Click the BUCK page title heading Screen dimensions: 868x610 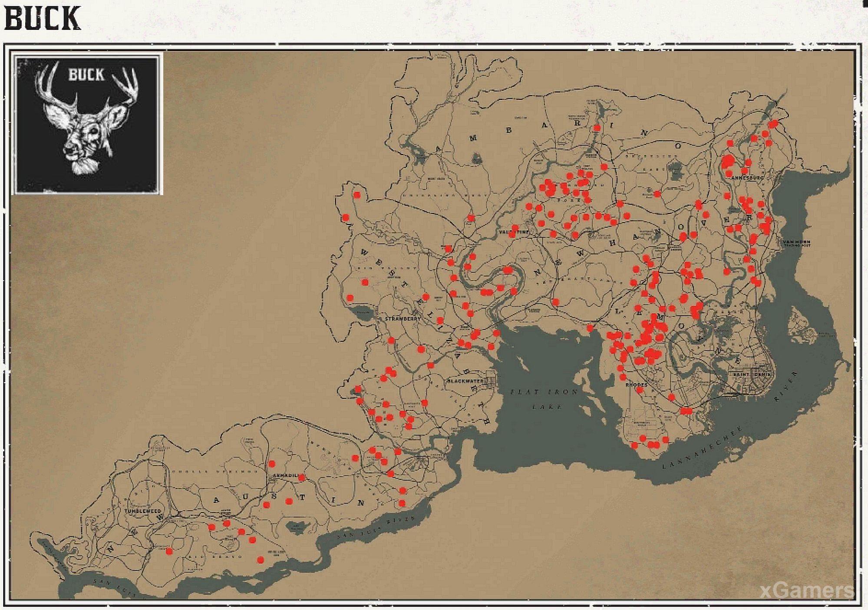(42, 19)
